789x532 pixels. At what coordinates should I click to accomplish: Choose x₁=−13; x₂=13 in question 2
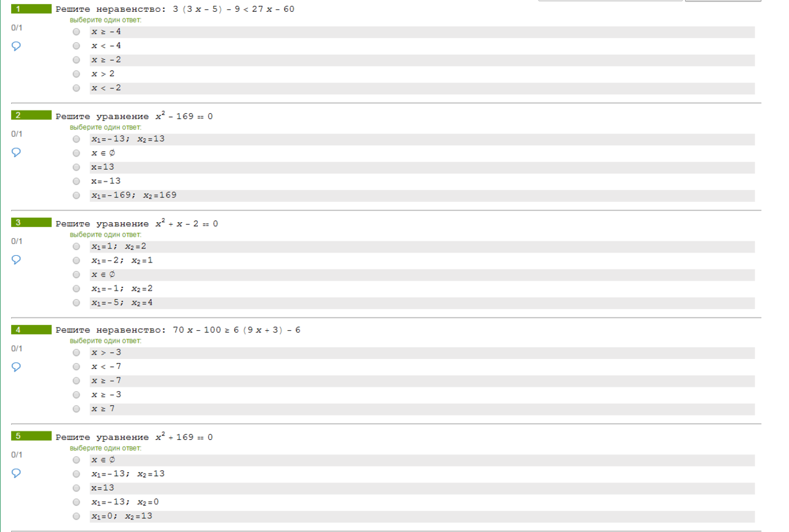(x=76, y=139)
